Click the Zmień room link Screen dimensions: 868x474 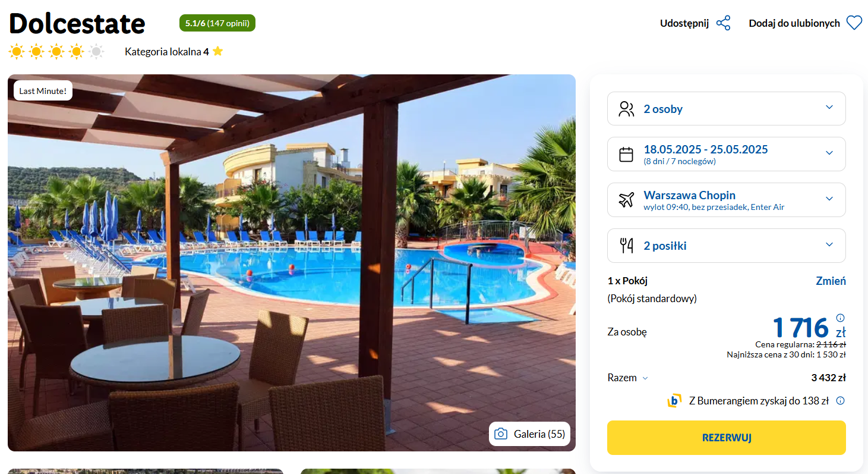pyautogui.click(x=831, y=281)
